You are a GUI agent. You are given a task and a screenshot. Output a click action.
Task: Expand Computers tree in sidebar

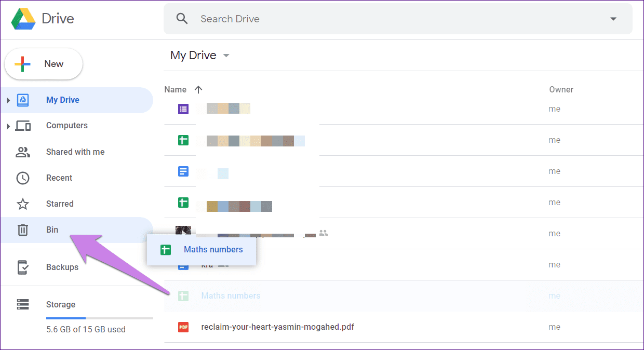coord(8,126)
